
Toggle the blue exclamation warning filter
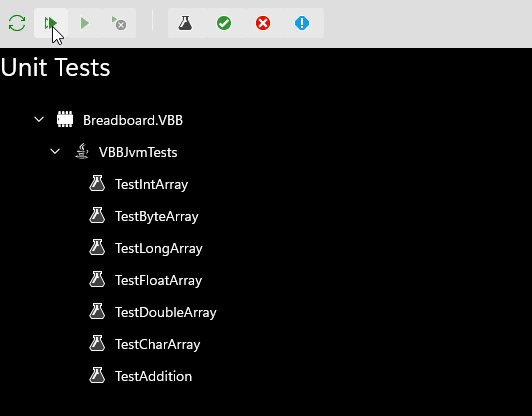[302, 23]
